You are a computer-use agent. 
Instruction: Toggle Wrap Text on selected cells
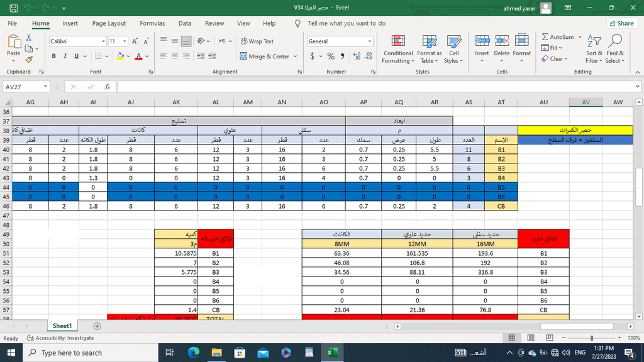257,41
